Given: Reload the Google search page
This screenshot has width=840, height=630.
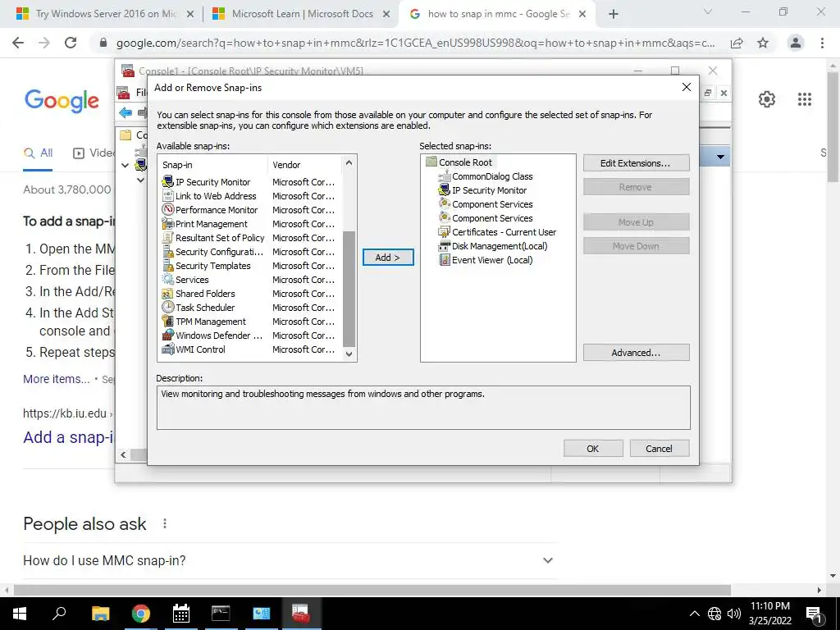Looking at the screenshot, I should [71, 43].
